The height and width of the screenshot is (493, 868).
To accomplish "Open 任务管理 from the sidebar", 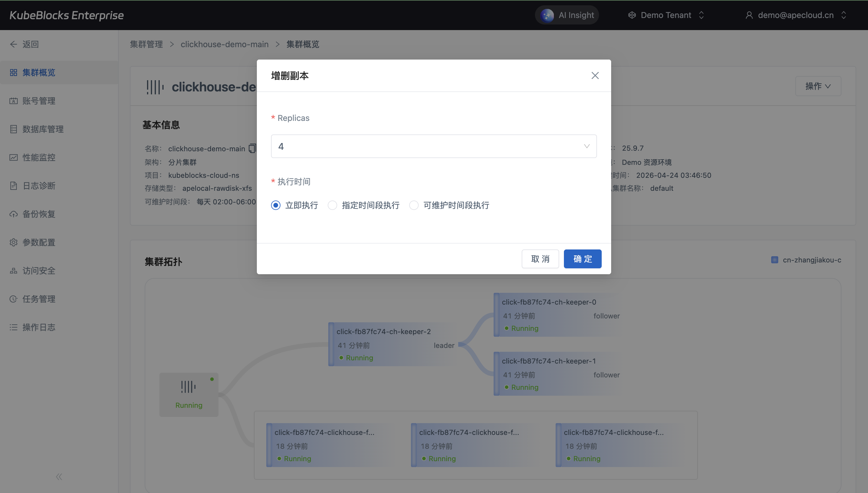I will coord(39,299).
